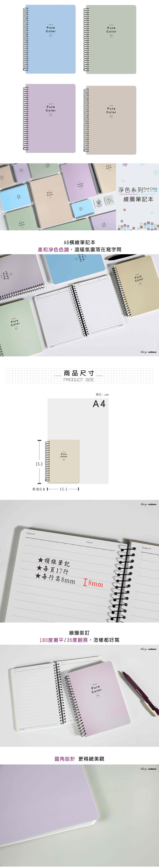Click the 'PRODUCT SIZE' subtitle

[x=79, y=380]
